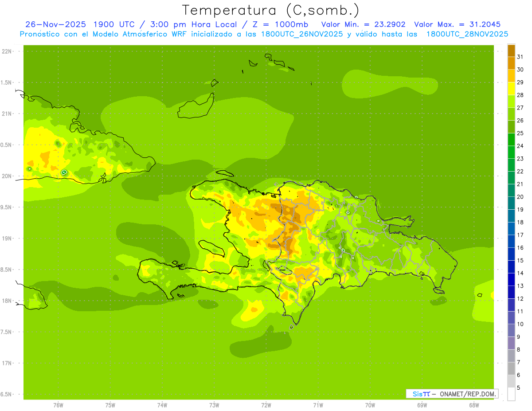This screenshot has height=411, width=532.
Task: Click the '23' label on the color scale
Action: [x=520, y=159]
